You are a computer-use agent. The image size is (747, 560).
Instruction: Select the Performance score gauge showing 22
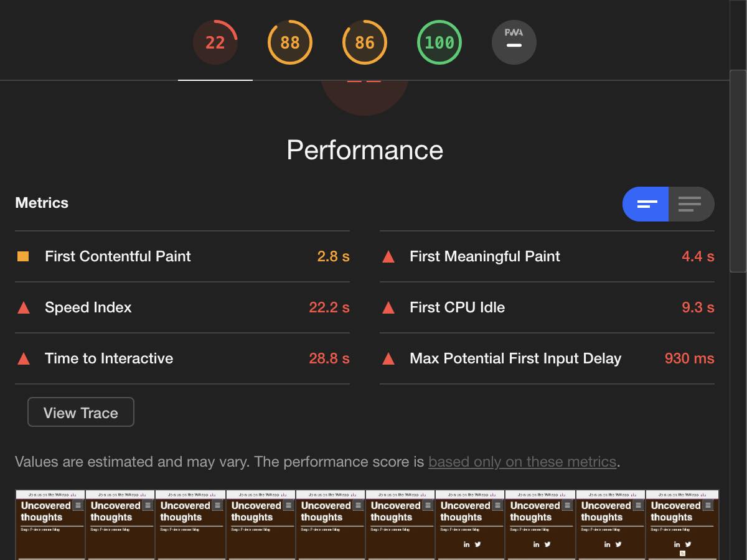pos(215,42)
